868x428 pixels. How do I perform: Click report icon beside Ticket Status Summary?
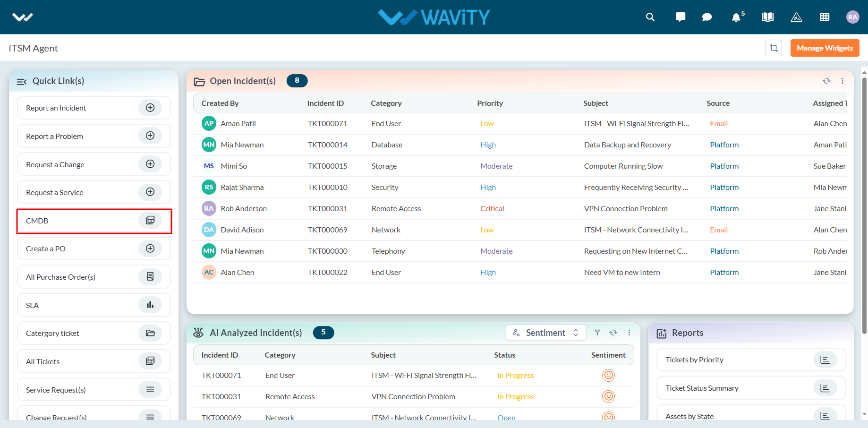pos(825,388)
